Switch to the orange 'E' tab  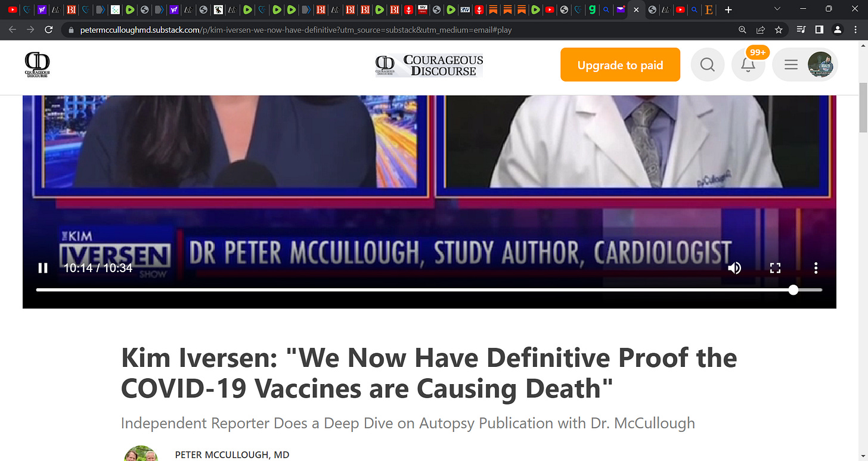(x=709, y=10)
